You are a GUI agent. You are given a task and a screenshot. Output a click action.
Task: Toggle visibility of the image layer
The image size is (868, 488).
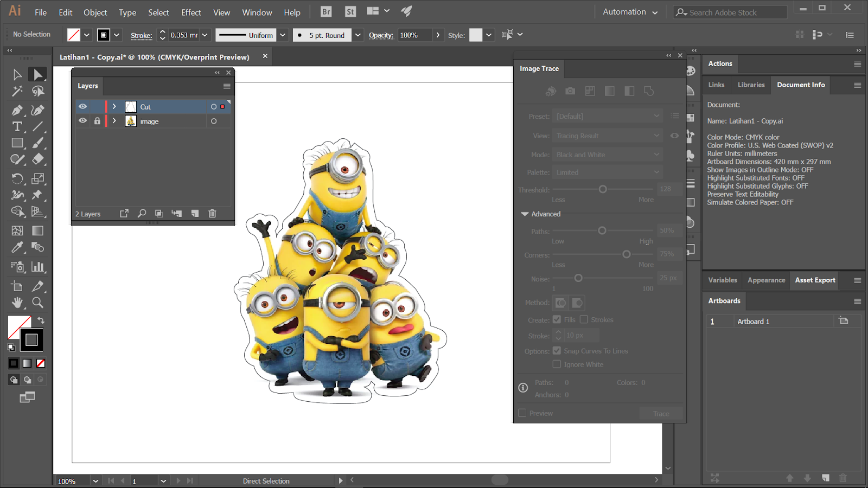point(82,121)
